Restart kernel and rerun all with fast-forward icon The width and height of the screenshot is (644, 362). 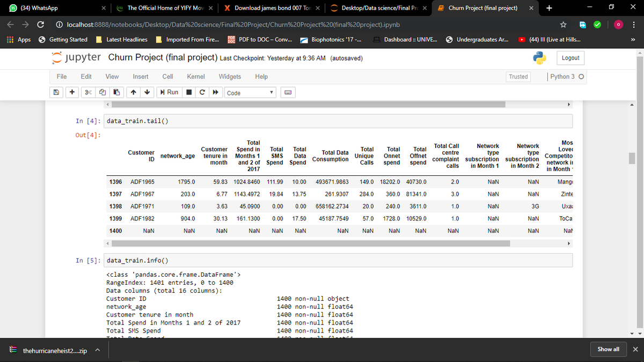[215, 92]
